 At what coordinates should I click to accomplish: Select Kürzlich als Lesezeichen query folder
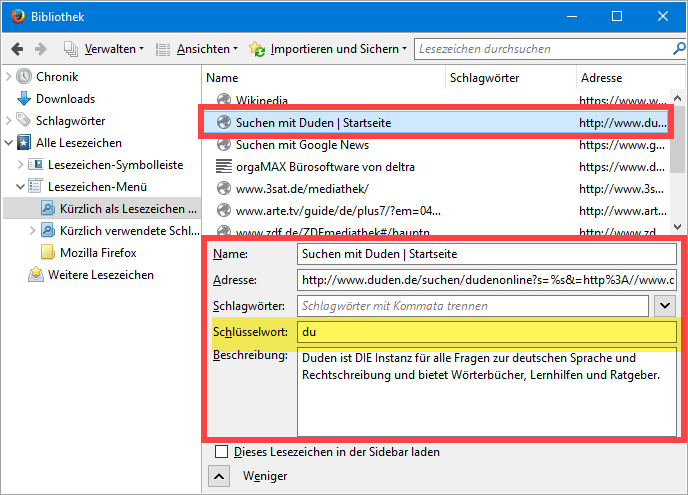128,208
